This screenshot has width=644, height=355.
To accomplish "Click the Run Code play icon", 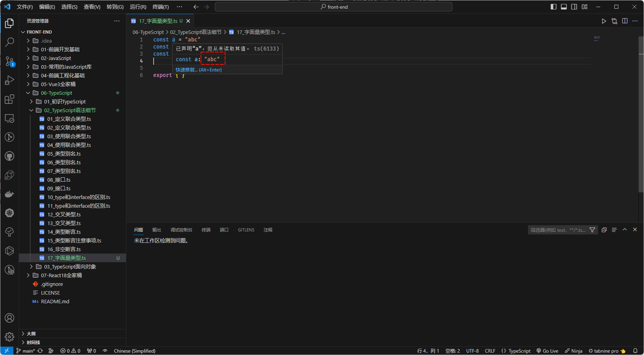I will point(604,21).
